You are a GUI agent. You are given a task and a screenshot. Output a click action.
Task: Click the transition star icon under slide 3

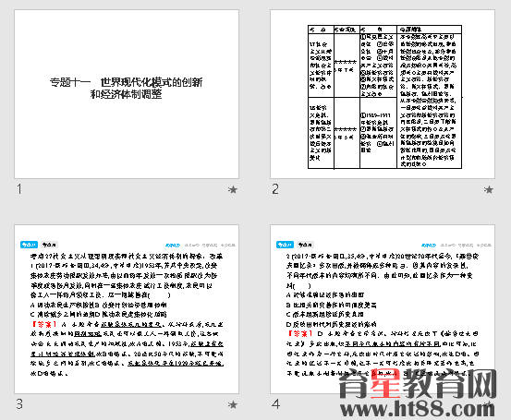point(232,404)
